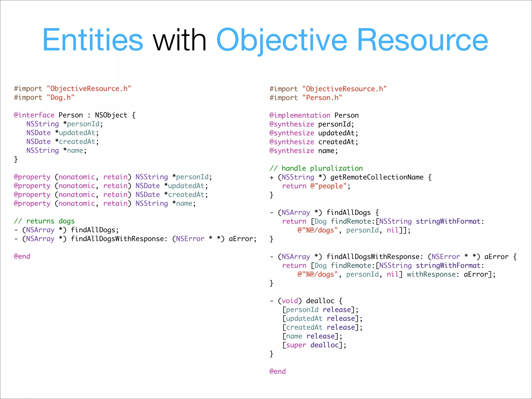Select the #import "Person.h" line
The width and height of the screenshot is (532, 399).
point(306,98)
